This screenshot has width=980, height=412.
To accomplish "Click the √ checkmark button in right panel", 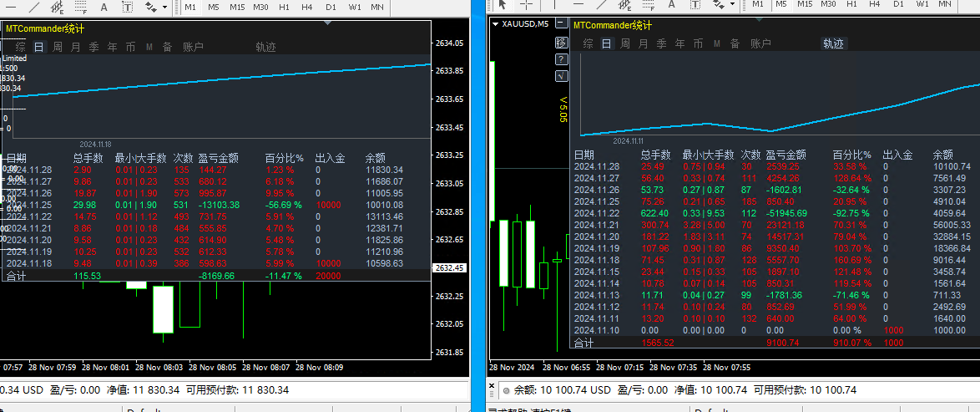I will (x=561, y=76).
